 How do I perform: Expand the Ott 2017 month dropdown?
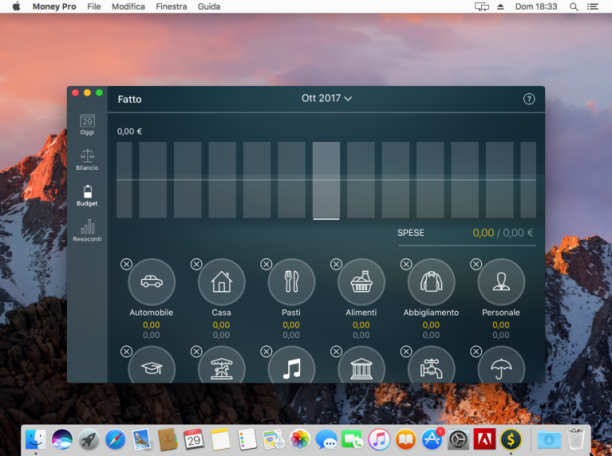click(327, 98)
